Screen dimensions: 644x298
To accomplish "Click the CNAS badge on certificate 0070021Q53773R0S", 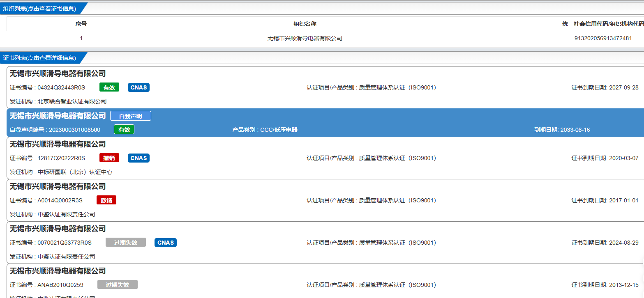I will [x=166, y=243].
